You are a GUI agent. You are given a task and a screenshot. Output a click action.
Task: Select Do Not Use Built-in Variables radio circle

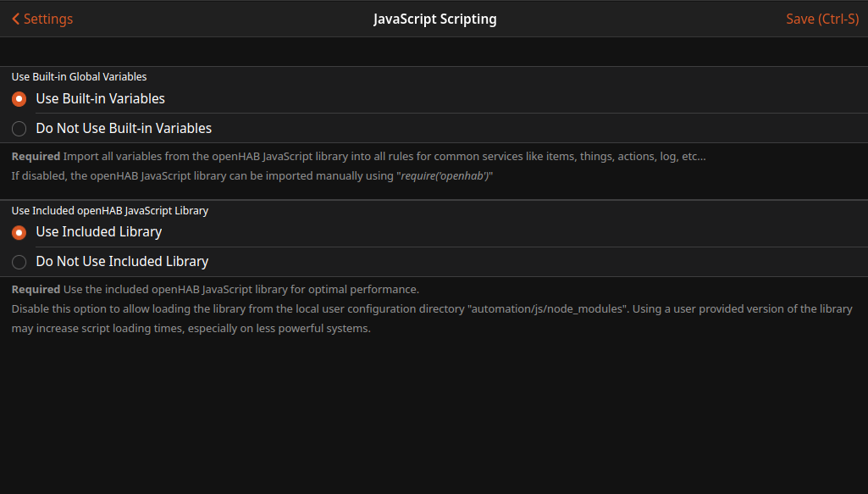(x=19, y=129)
